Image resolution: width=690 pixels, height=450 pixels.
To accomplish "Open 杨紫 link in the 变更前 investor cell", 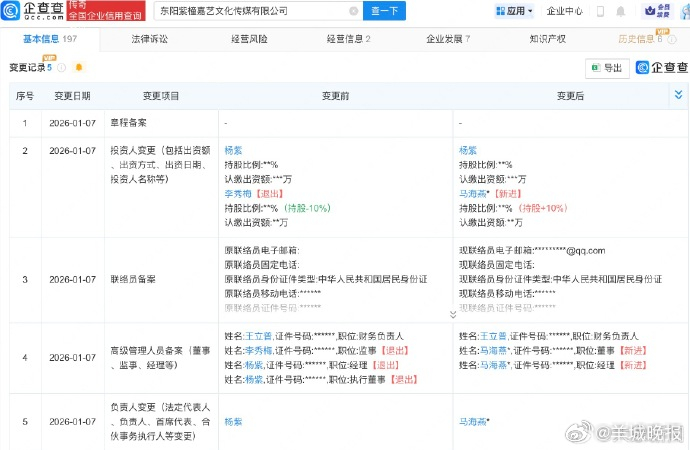I will tap(233, 150).
